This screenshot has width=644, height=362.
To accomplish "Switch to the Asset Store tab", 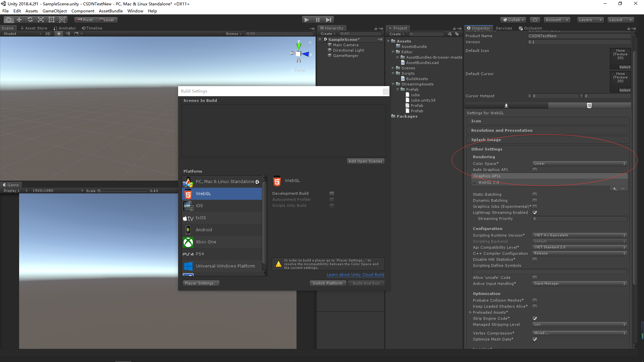I will click(34, 28).
